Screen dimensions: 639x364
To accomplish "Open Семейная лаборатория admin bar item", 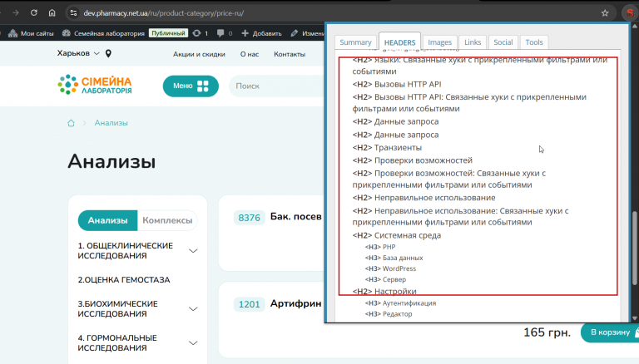I will click(x=103, y=33).
